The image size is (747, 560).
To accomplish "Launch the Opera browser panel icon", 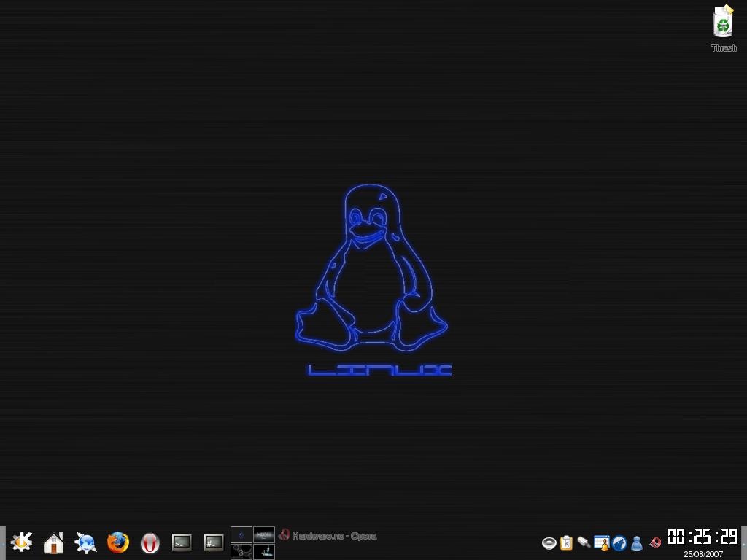I will pos(150,542).
